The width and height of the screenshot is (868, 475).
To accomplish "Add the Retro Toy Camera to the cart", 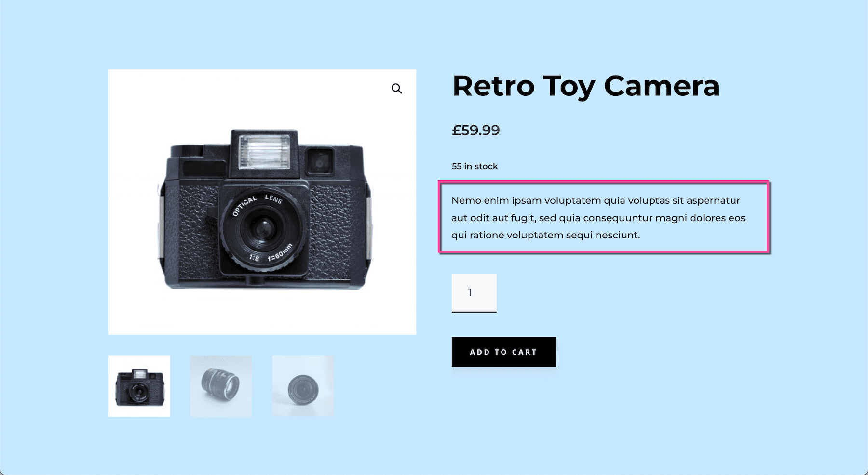I will pyautogui.click(x=503, y=352).
